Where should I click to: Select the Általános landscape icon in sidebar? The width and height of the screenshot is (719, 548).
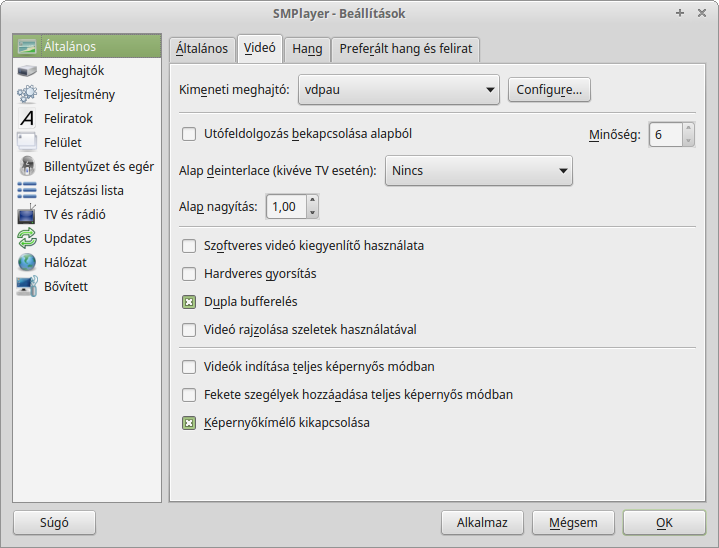(x=27, y=46)
